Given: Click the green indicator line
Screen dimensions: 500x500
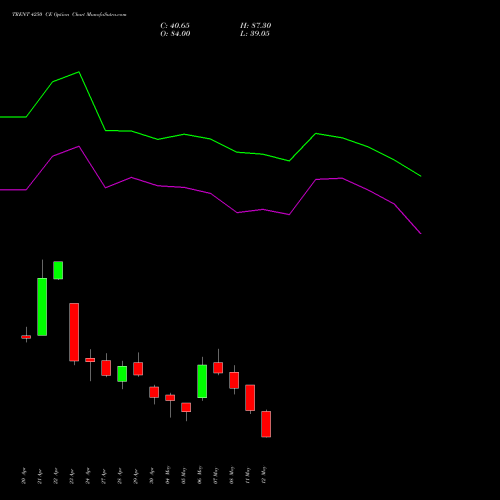Looking at the screenshot, I should coord(210,139).
